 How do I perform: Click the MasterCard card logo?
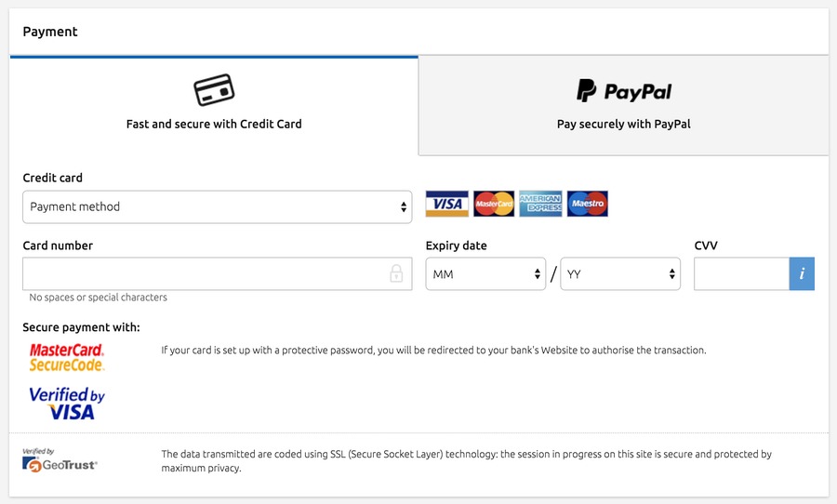[494, 204]
